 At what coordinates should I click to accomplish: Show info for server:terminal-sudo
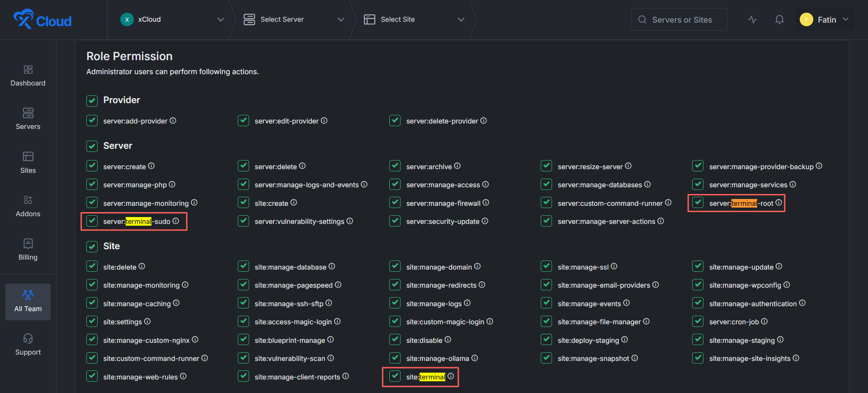pos(175,221)
